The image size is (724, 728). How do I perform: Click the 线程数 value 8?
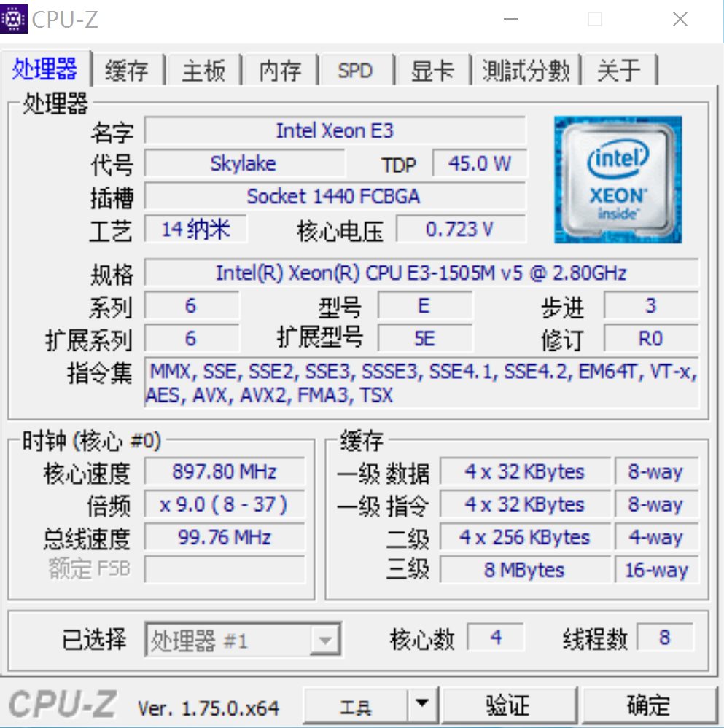pos(665,637)
